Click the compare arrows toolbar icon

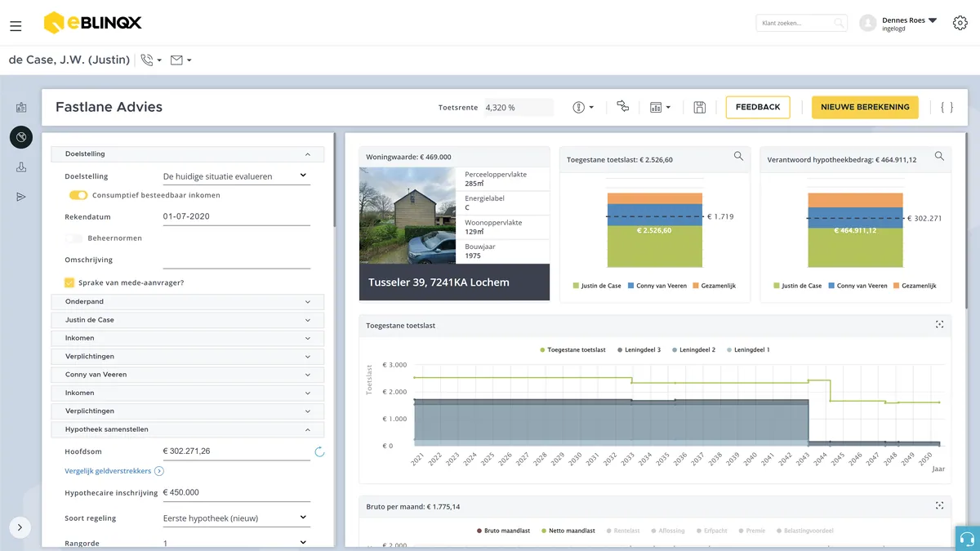623,106
